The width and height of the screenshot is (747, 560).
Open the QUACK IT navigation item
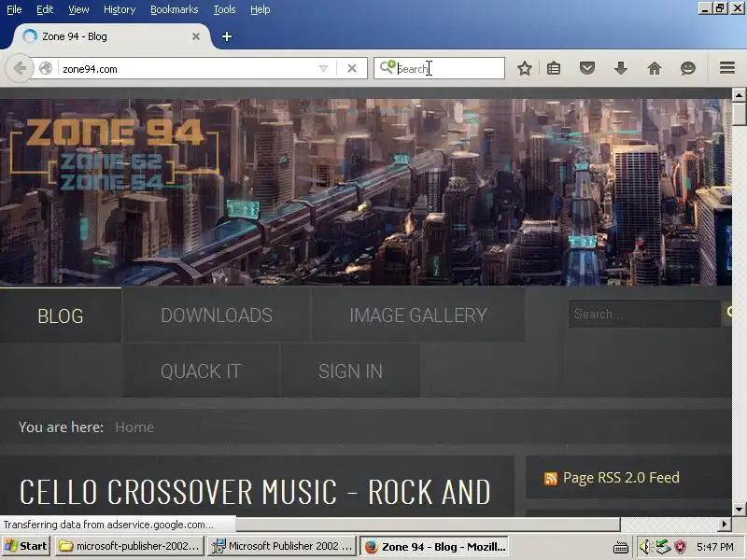point(201,371)
